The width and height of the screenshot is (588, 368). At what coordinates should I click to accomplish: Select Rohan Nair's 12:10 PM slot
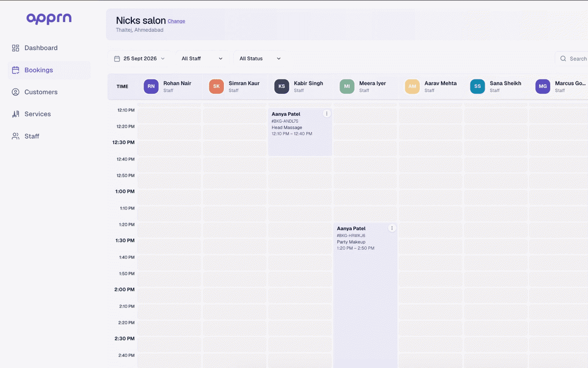tap(170, 116)
